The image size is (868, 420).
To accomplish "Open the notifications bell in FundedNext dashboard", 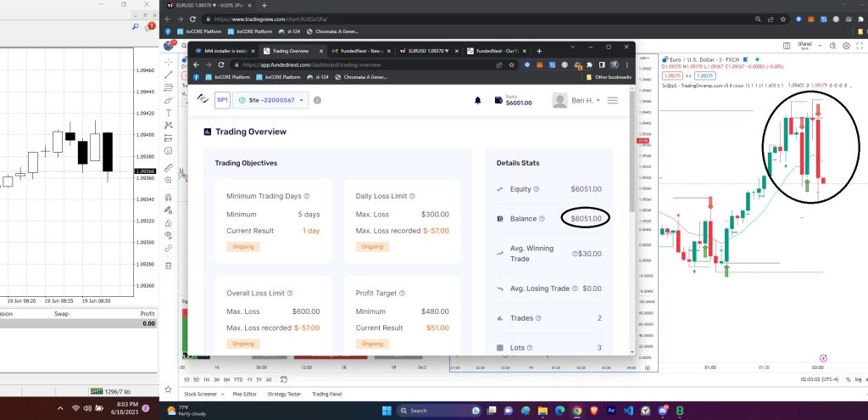I will click(477, 100).
